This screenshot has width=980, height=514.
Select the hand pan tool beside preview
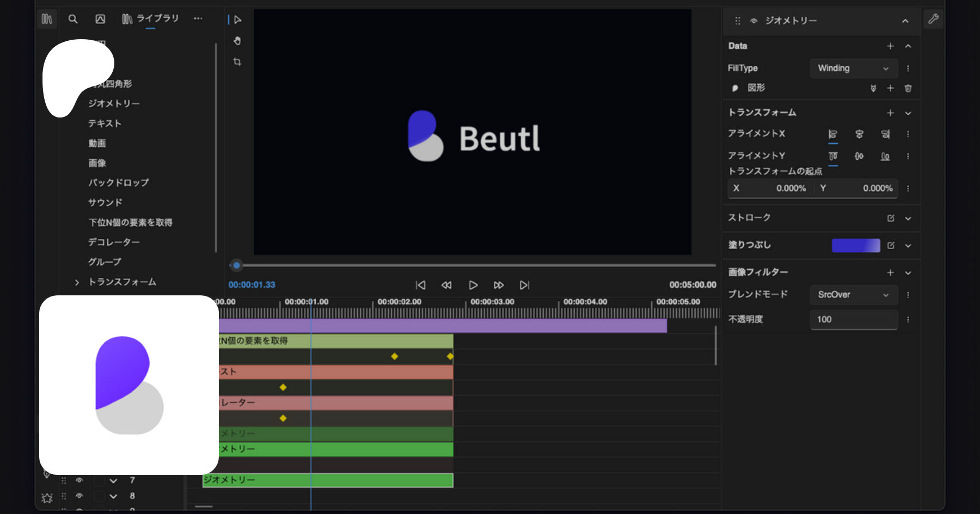point(237,41)
